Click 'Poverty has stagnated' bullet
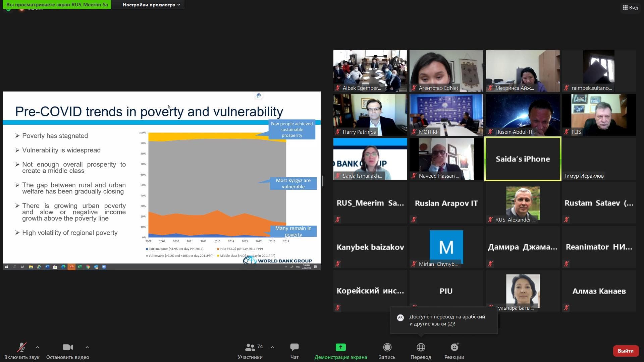This screenshot has height=362, width=644. coord(55,136)
